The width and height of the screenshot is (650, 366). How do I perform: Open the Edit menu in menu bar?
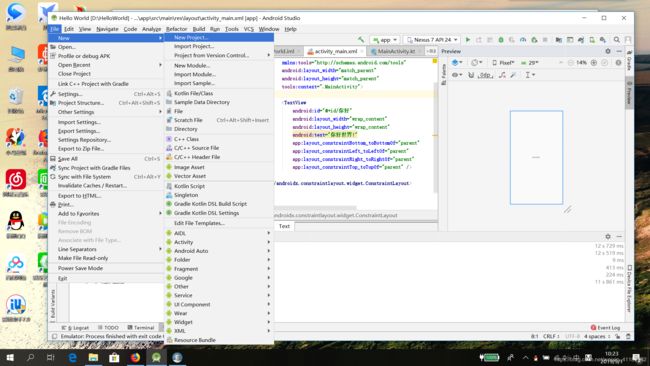point(69,29)
